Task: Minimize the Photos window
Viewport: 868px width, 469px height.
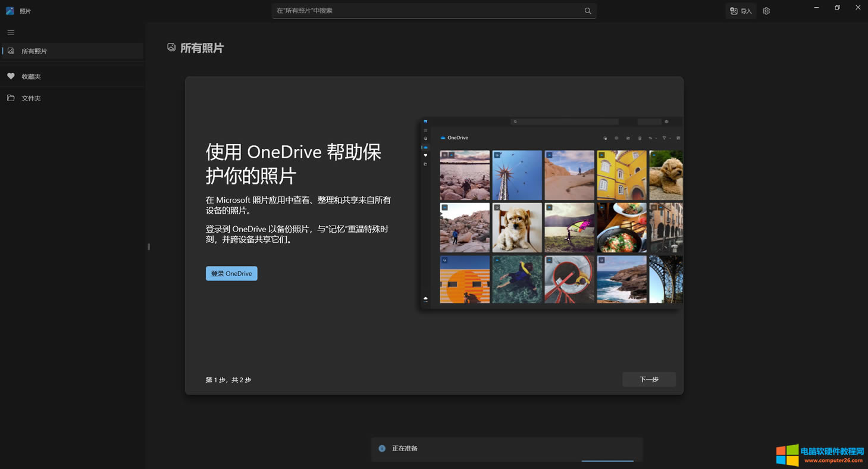Action: 816,8
